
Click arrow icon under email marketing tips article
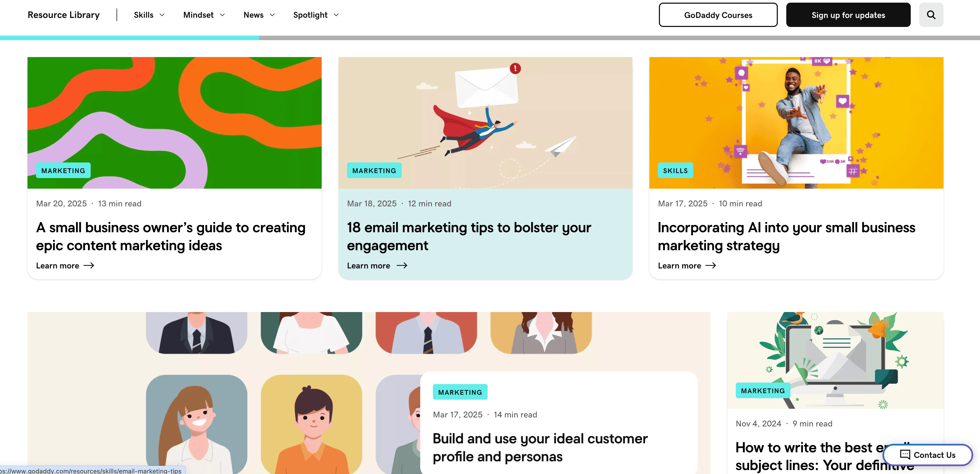(402, 266)
